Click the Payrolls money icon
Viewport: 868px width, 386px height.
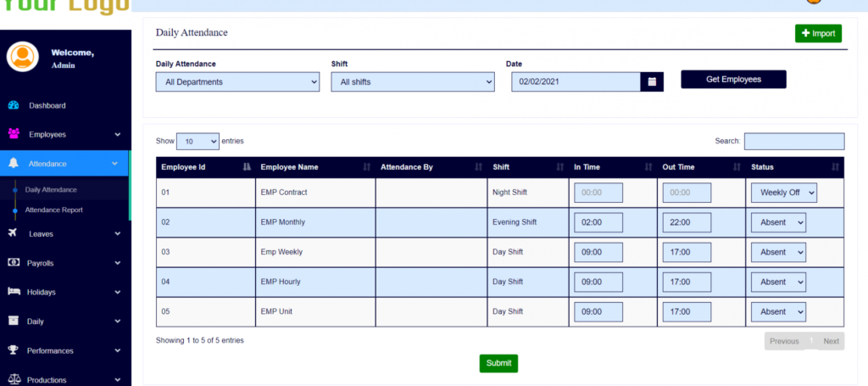(14, 262)
